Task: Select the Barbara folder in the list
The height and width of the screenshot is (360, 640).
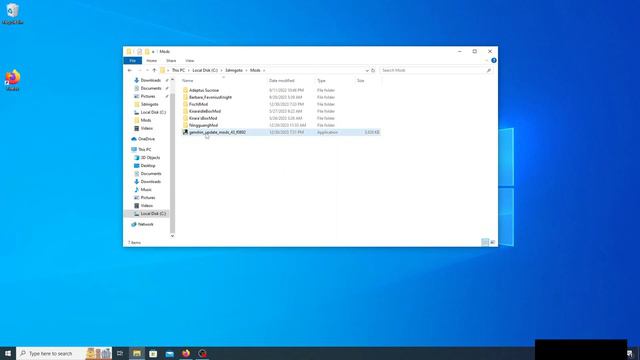Action: point(210,97)
